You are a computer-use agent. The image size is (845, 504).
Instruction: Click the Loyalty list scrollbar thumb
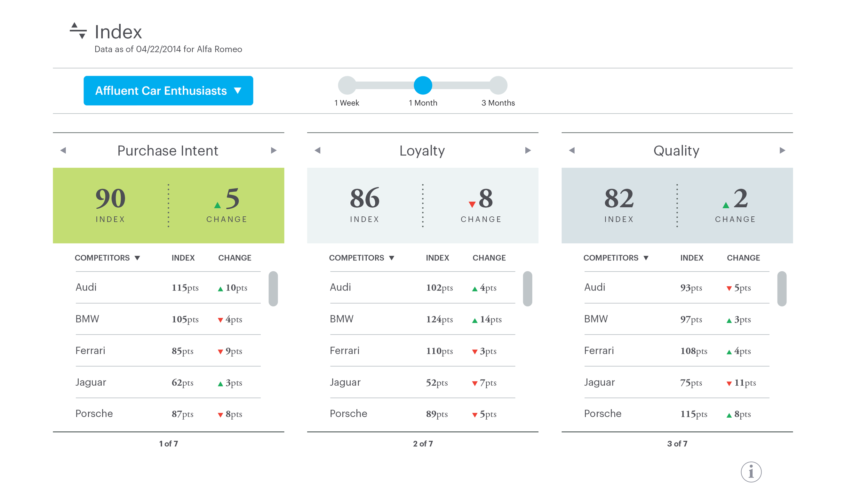(528, 289)
